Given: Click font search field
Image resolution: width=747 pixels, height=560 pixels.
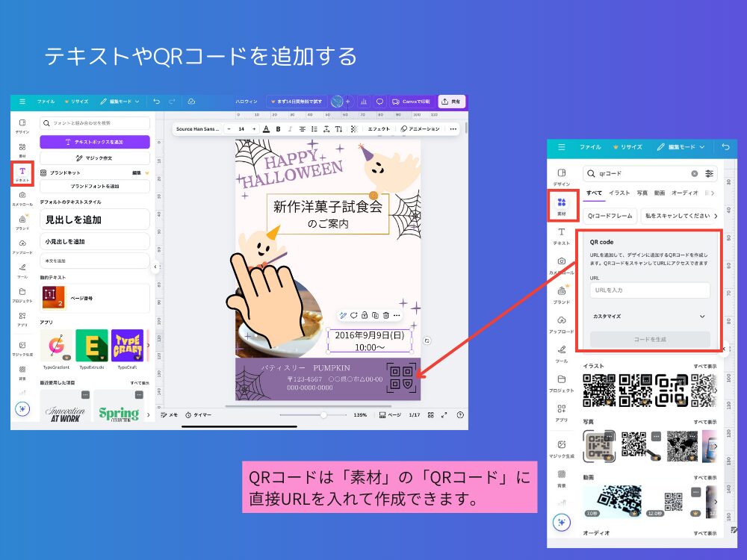Looking at the screenshot, I should tap(95, 123).
